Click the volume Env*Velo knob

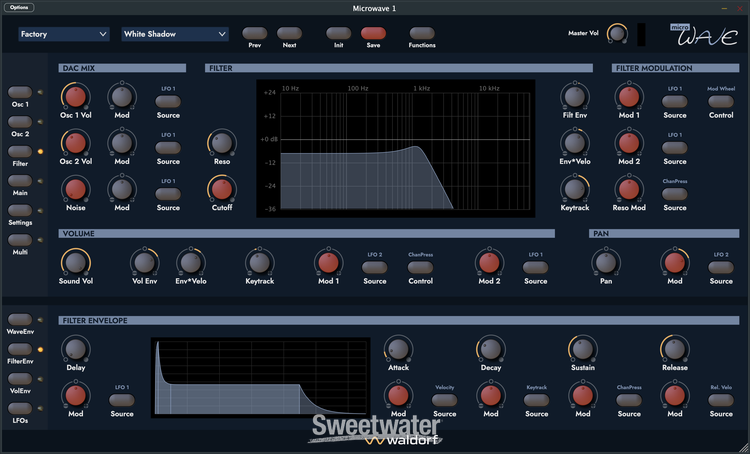[x=191, y=263]
